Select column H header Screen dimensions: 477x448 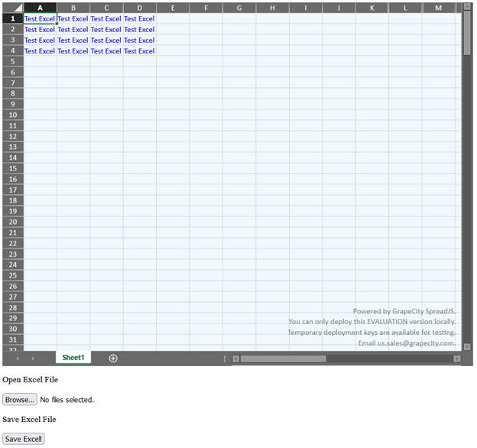pos(272,8)
